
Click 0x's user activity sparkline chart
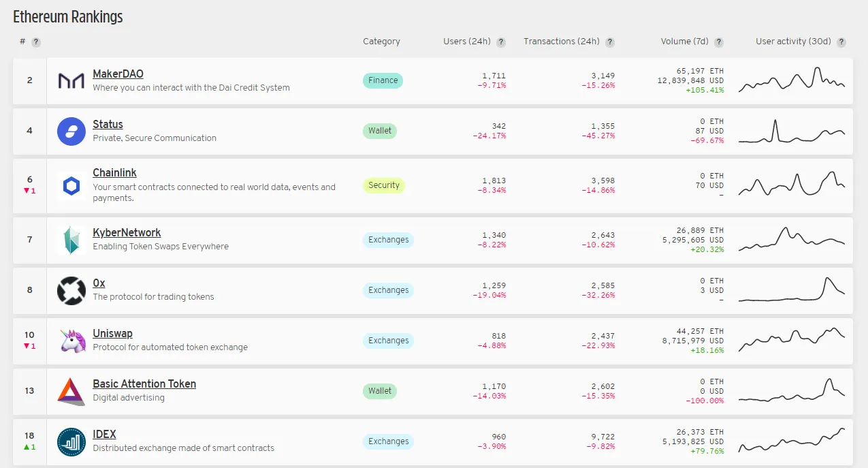coord(792,290)
